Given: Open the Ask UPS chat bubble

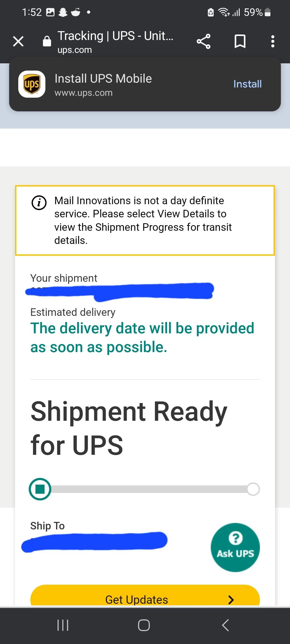Looking at the screenshot, I should pyautogui.click(x=235, y=547).
